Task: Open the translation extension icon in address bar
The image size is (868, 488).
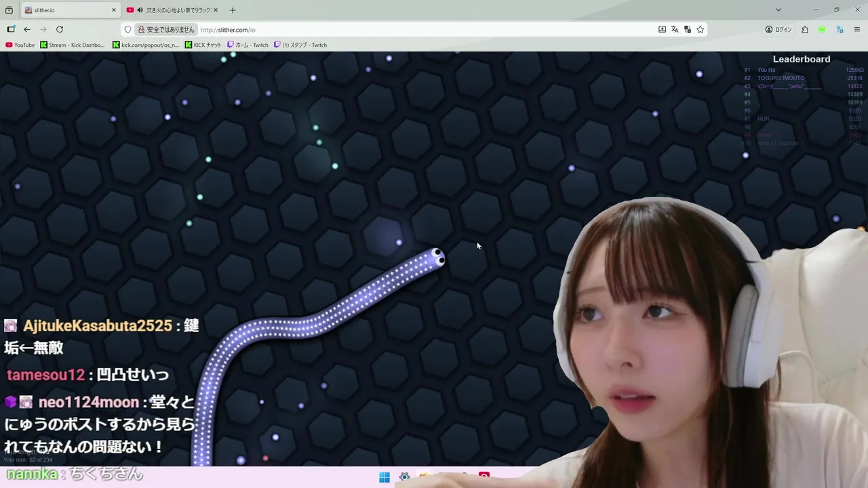Action: coord(688,29)
